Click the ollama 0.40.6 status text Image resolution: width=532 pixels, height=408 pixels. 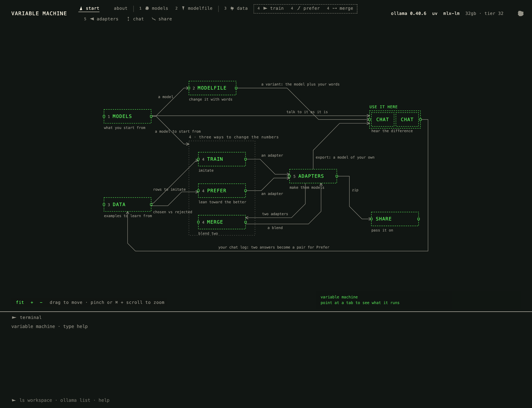coord(408,13)
